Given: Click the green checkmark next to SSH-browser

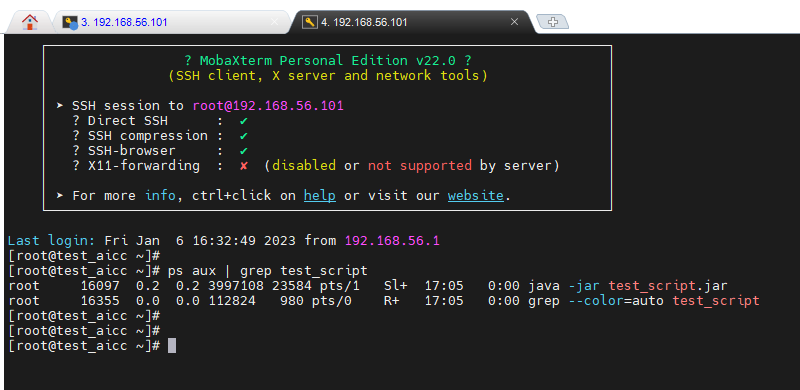Looking at the screenshot, I should click(244, 151).
